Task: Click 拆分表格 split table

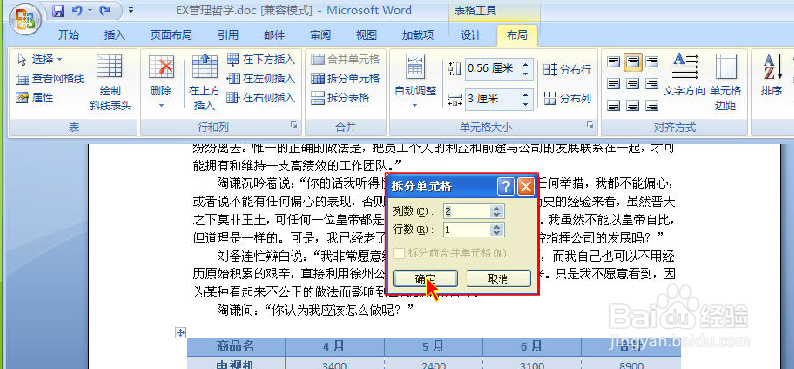Action: [x=340, y=97]
